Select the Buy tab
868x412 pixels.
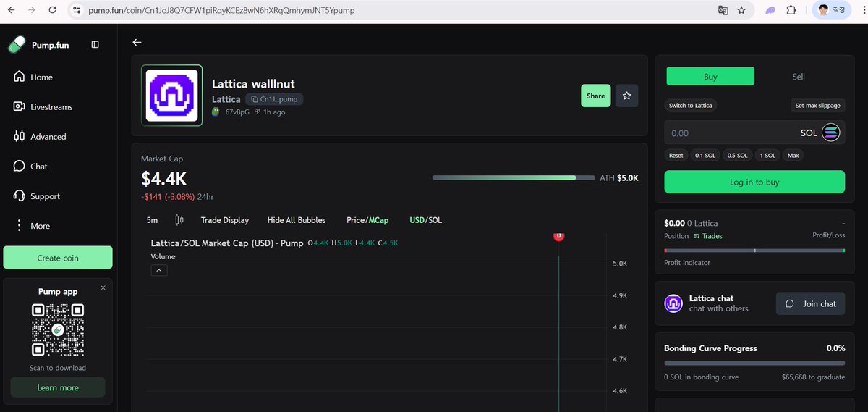pyautogui.click(x=710, y=76)
